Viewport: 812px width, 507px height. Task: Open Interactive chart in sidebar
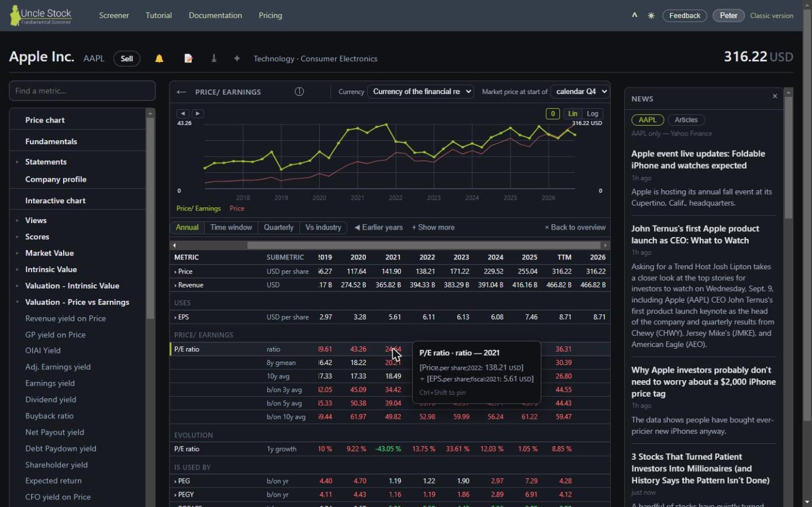[55, 200]
